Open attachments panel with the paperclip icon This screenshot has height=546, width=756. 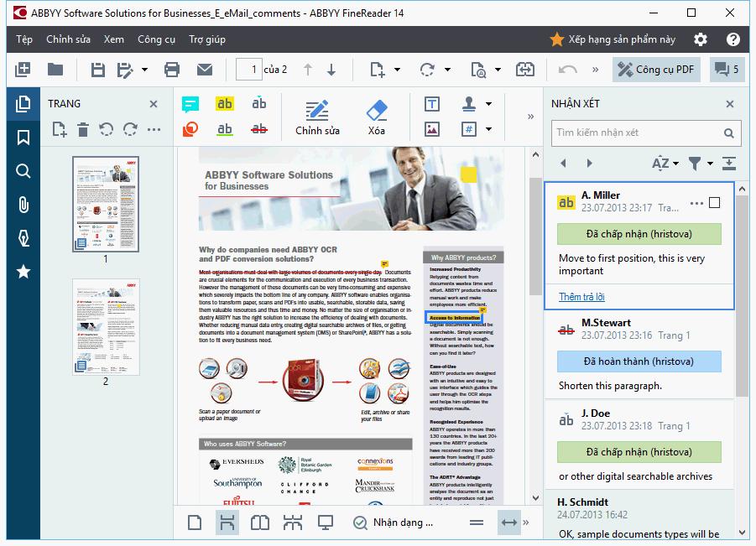pos(23,205)
